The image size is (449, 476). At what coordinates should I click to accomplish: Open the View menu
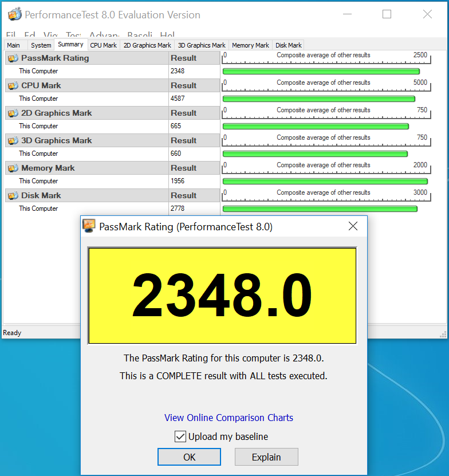click(x=51, y=34)
